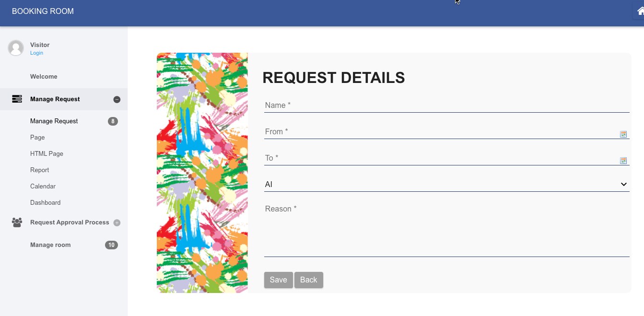Click the Request Approval Process people icon
Screen dimensions: 644x316
(x=17, y=222)
